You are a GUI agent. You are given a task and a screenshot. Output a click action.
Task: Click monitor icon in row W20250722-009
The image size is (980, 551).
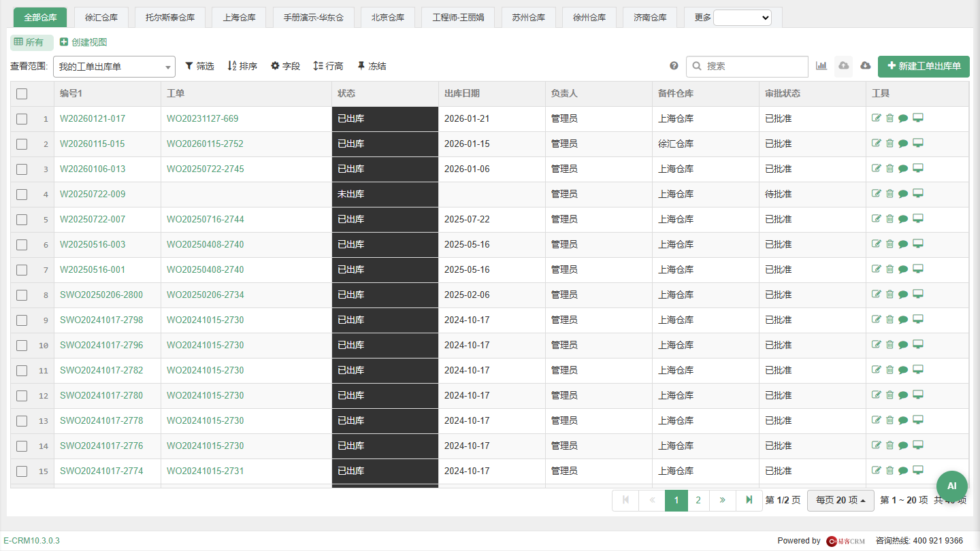[x=918, y=194]
